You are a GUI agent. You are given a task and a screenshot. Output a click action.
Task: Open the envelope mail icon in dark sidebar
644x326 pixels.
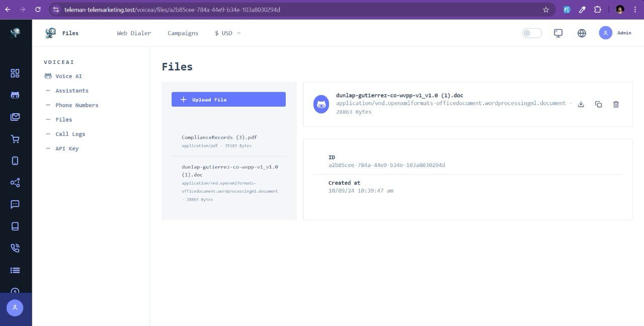(x=15, y=117)
